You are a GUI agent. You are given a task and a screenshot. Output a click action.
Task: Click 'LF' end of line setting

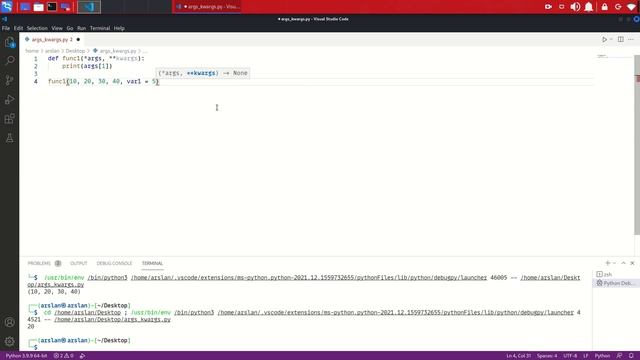point(586,356)
